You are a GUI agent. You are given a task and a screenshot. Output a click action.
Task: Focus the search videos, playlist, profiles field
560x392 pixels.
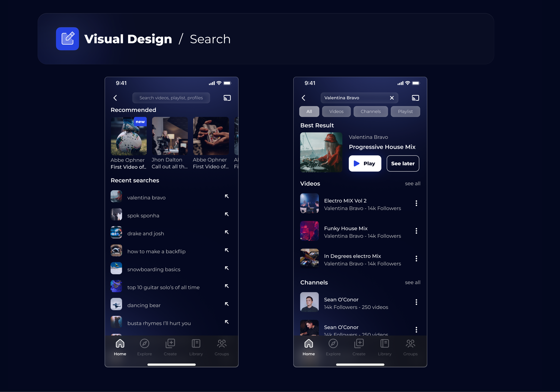point(171,98)
